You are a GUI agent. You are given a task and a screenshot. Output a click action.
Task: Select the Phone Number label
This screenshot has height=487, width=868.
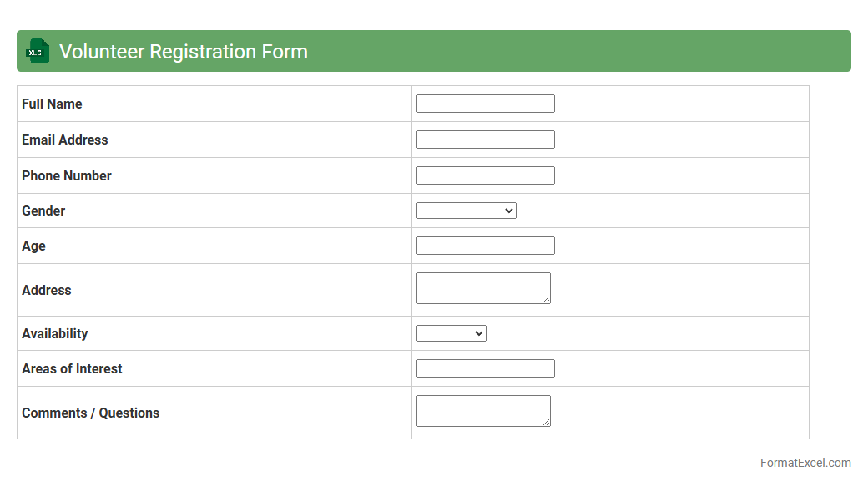[x=67, y=175]
